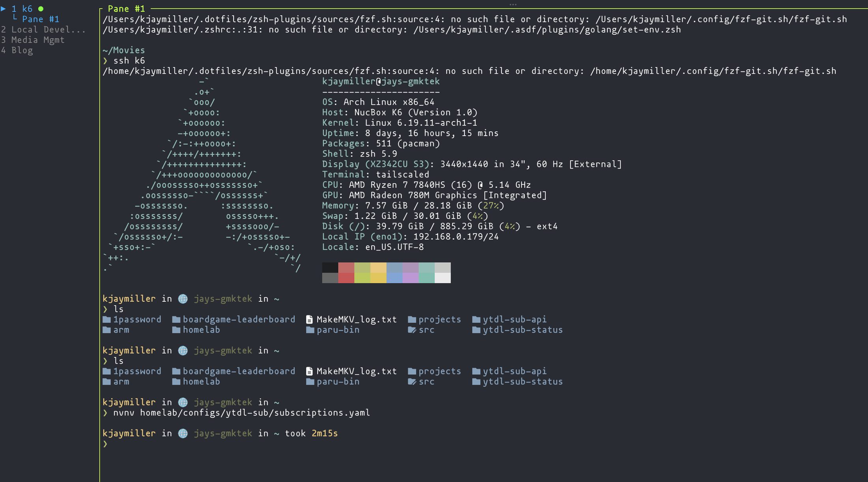The height and width of the screenshot is (482, 868).
Task: Click the projects folder icon in second listing
Action: pos(412,372)
